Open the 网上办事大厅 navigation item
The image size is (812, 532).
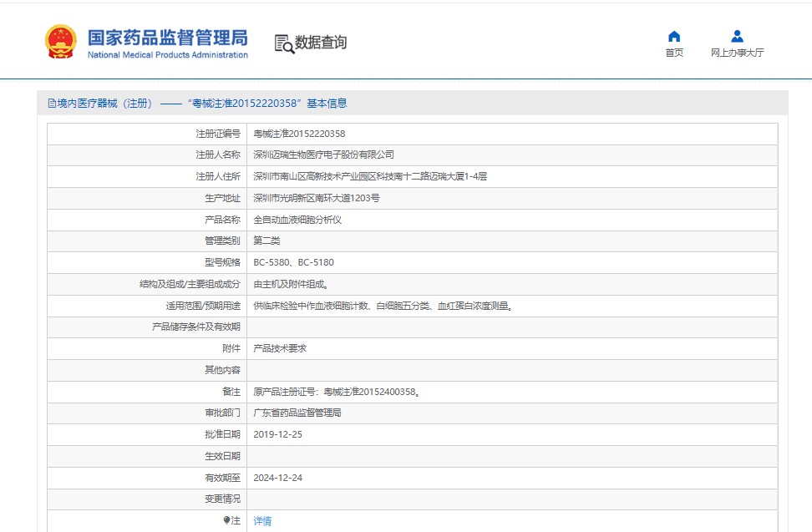tap(737, 53)
